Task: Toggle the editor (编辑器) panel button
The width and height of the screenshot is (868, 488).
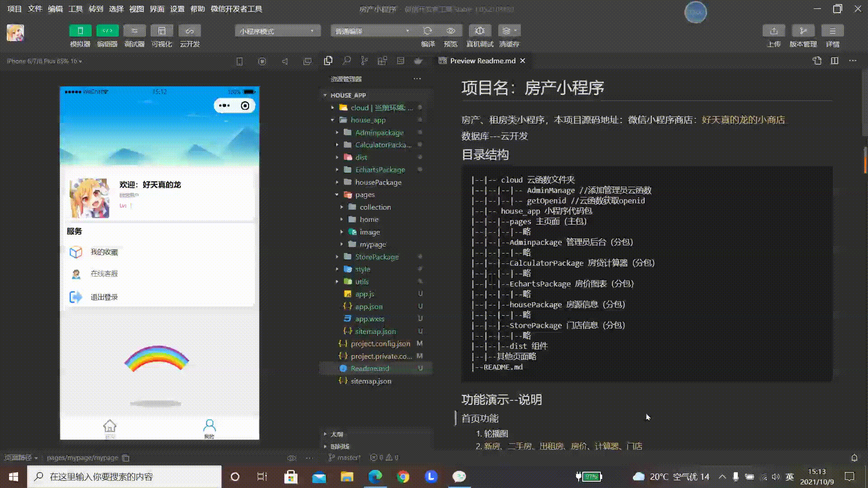Action: [x=107, y=31]
